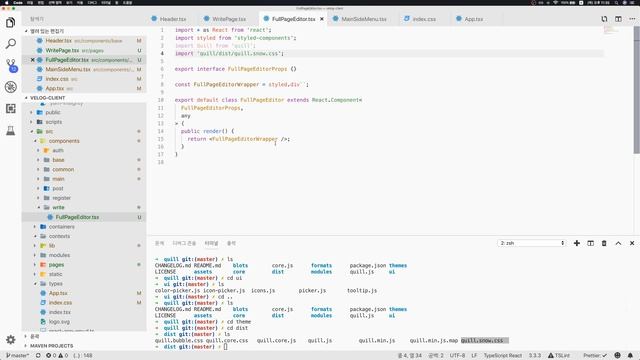Viewport: 640px width, 360px height.
Task: Open logo.svg in the file tree
Action: pos(59,322)
